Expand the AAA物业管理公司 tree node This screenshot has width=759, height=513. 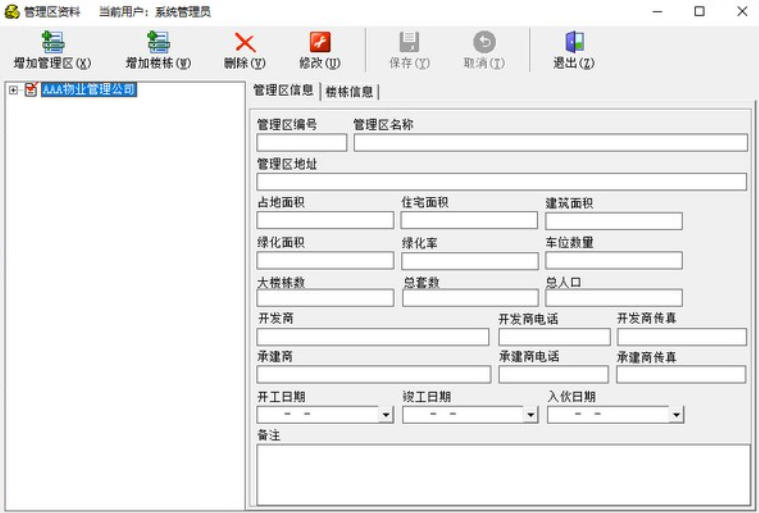pyautogui.click(x=13, y=90)
